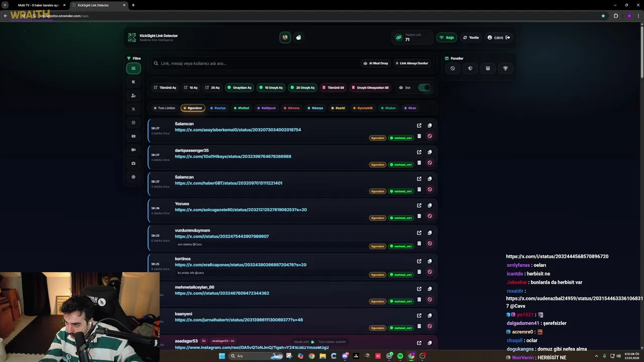Screen dimensions: 644x362
Task: Ban user on kortinos row
Action: point(430,272)
